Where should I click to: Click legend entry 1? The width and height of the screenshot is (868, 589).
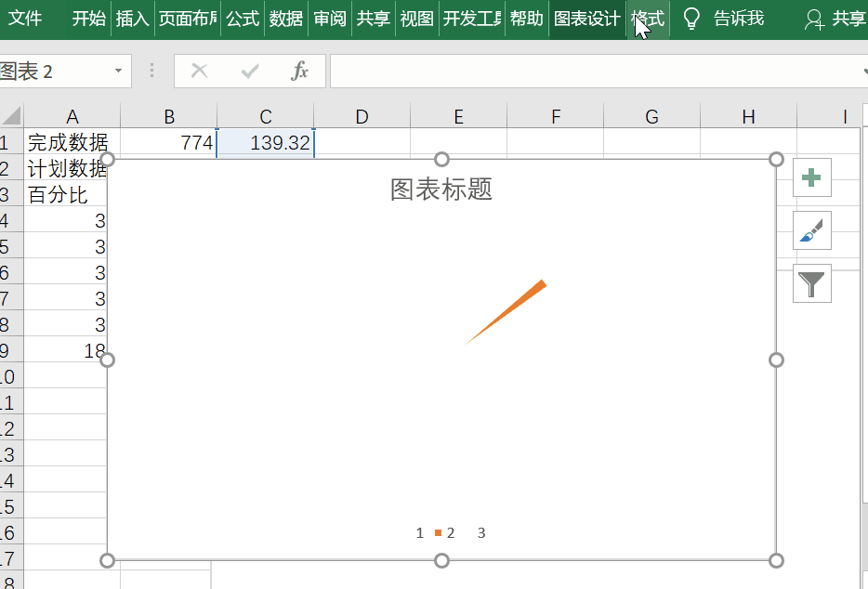[420, 533]
